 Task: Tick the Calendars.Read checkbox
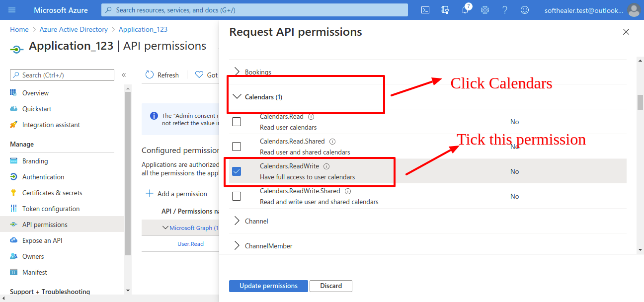click(237, 122)
